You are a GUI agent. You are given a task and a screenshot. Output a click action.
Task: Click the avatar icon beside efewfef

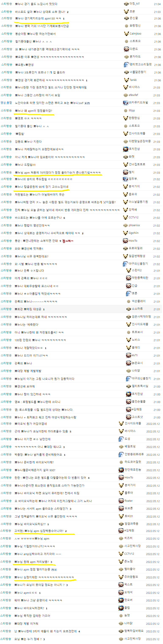pos(126,95)
